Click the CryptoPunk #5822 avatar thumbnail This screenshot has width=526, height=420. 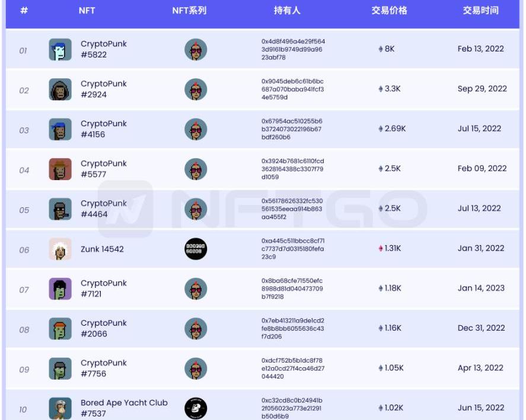(60, 50)
